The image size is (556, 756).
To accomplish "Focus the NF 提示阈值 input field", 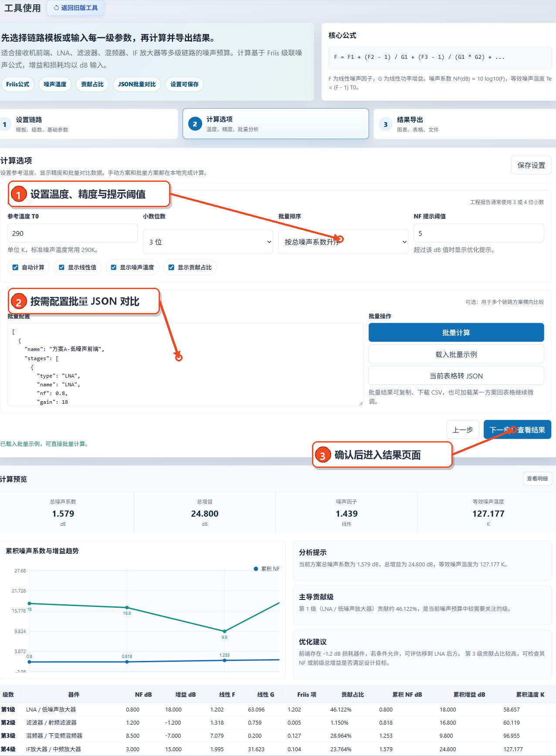I will click(x=479, y=233).
